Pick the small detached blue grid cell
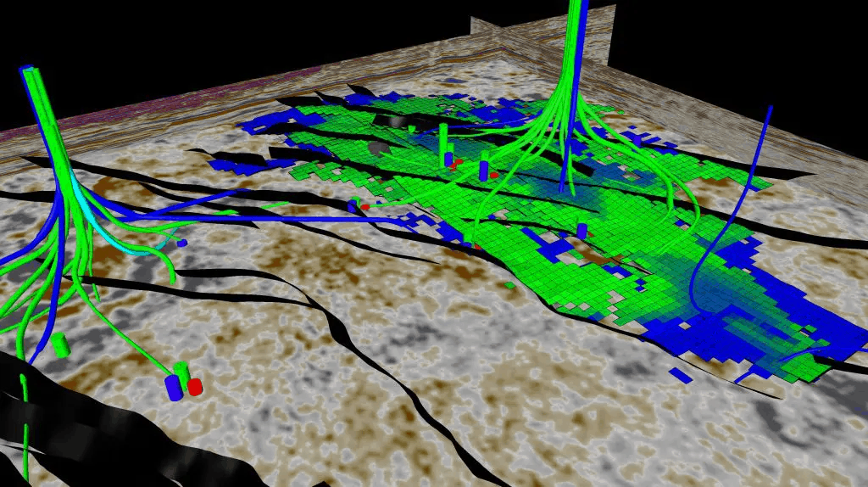This screenshot has width=868, height=487. pyautogui.click(x=679, y=373)
